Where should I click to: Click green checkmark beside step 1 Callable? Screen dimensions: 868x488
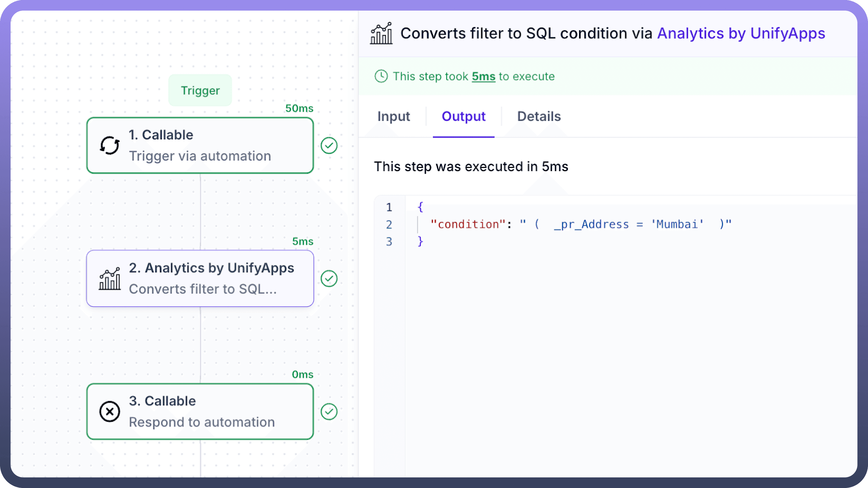click(x=329, y=146)
